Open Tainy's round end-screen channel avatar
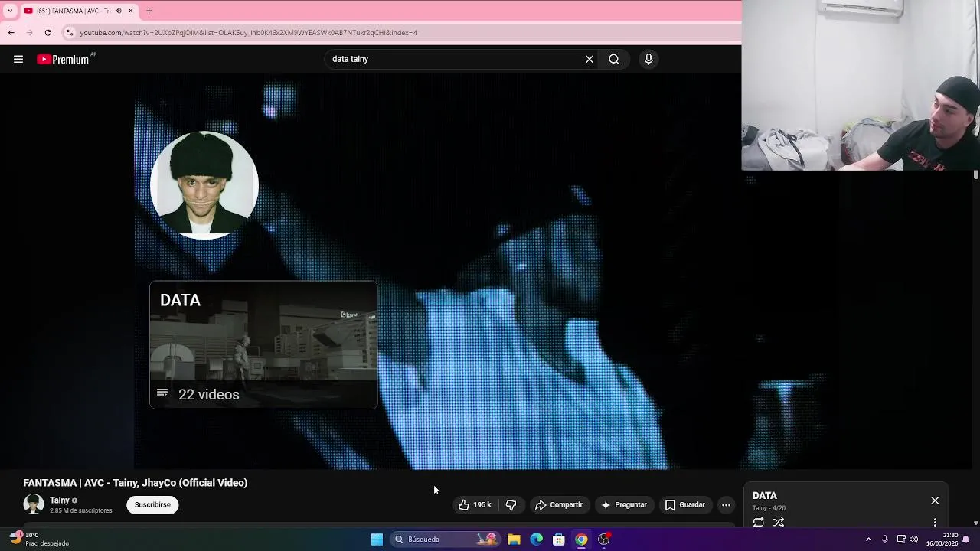 click(204, 185)
